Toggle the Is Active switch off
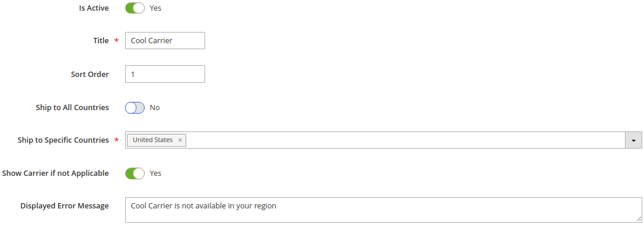644x225 pixels. 135,8
